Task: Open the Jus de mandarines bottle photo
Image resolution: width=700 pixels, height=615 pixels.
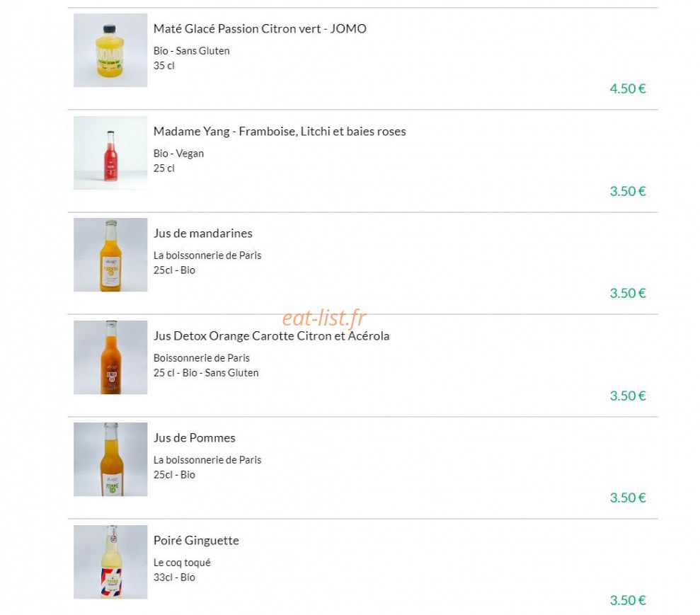Action: [110, 255]
